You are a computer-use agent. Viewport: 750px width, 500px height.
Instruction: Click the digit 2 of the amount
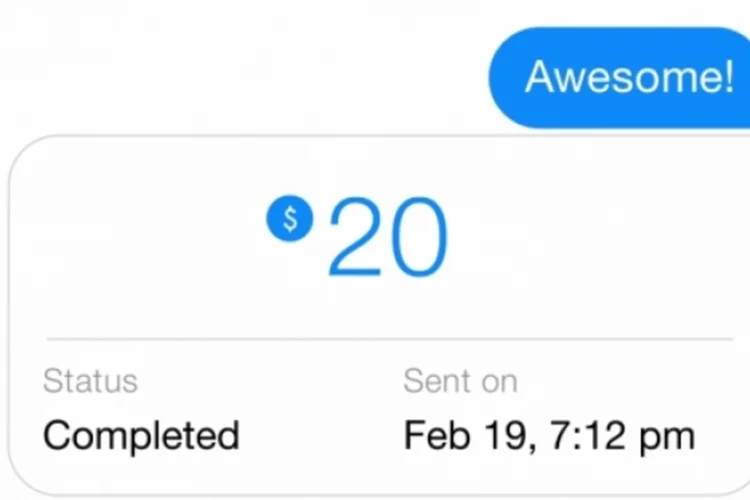355,236
